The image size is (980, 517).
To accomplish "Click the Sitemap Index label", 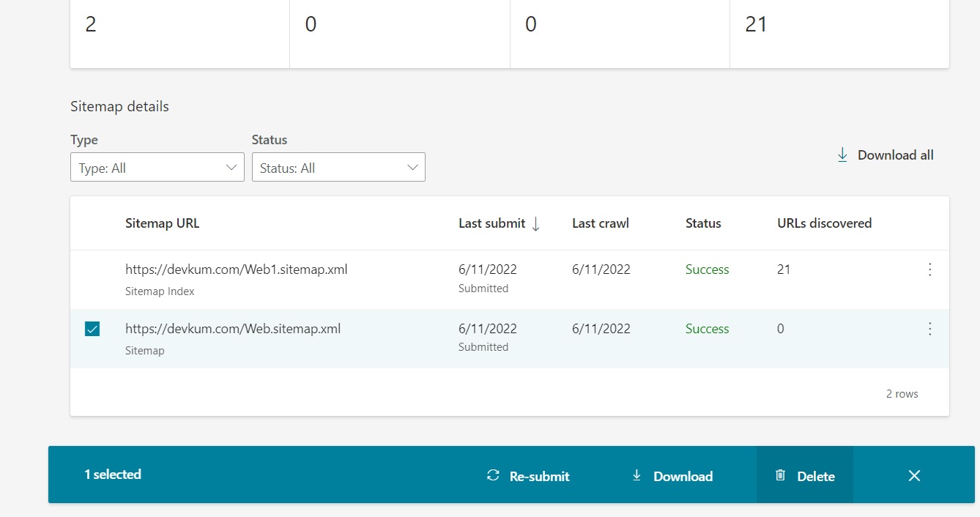I will (x=160, y=291).
